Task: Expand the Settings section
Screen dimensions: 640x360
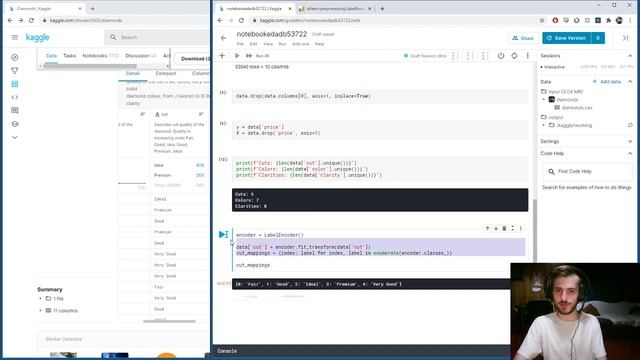Action: 630,141
